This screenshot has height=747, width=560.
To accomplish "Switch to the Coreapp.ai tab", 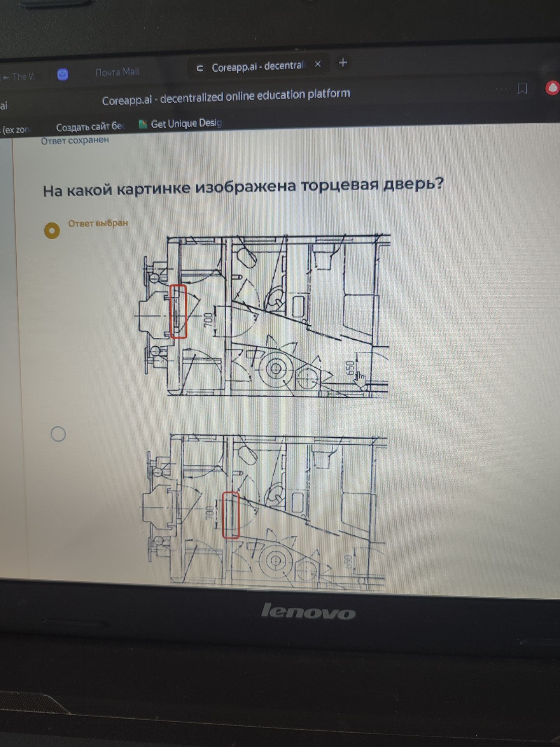I will click(x=258, y=67).
